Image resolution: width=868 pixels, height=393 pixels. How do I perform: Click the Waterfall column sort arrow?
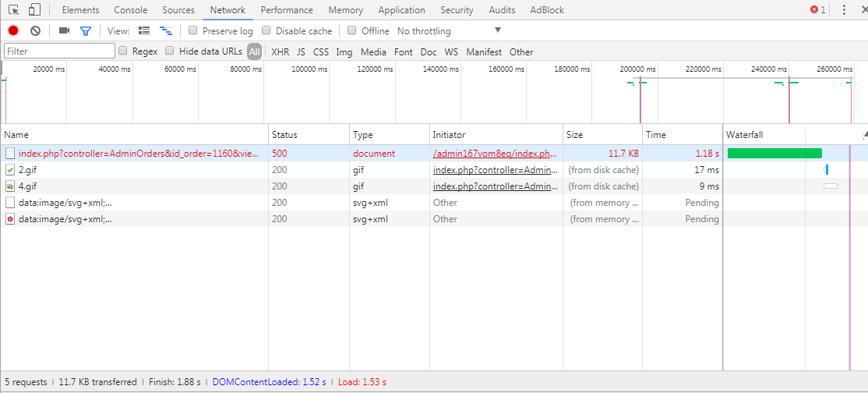coord(864,135)
